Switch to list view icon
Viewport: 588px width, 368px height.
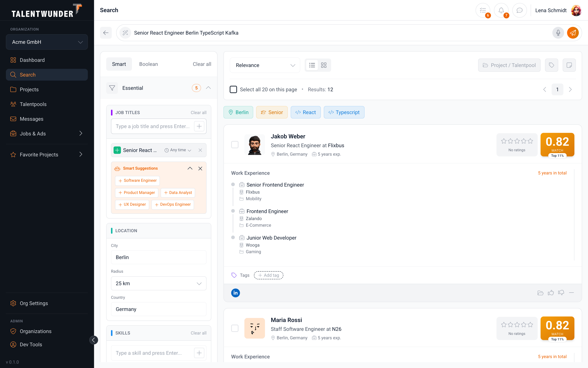tap(312, 65)
